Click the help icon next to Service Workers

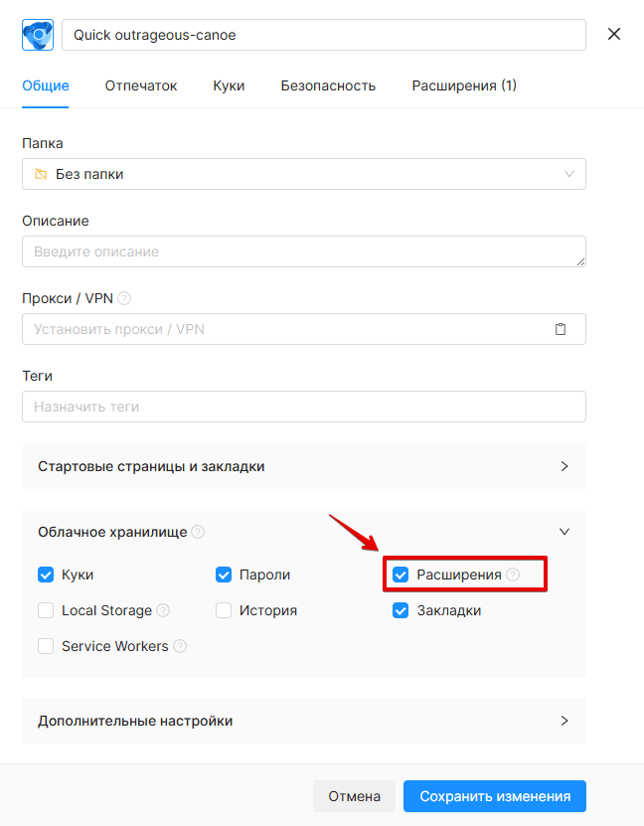pyautogui.click(x=180, y=646)
